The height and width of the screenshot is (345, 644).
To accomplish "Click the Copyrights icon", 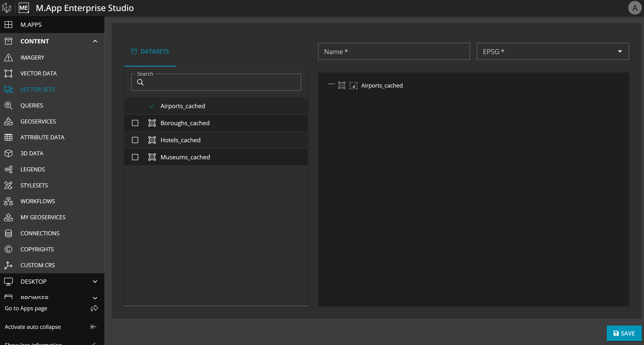I will pyautogui.click(x=8, y=249).
